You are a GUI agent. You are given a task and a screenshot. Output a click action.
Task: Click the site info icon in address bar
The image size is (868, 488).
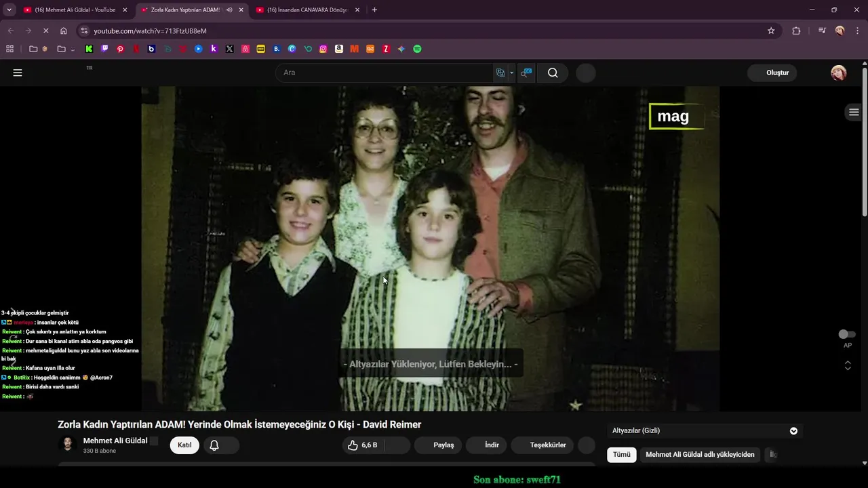(x=84, y=30)
